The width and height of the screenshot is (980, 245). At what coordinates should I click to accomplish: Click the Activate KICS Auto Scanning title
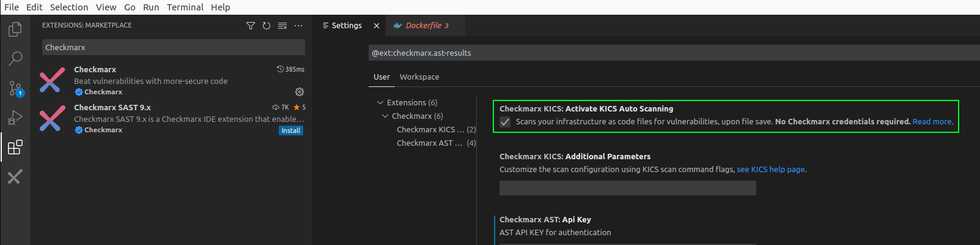point(586,108)
